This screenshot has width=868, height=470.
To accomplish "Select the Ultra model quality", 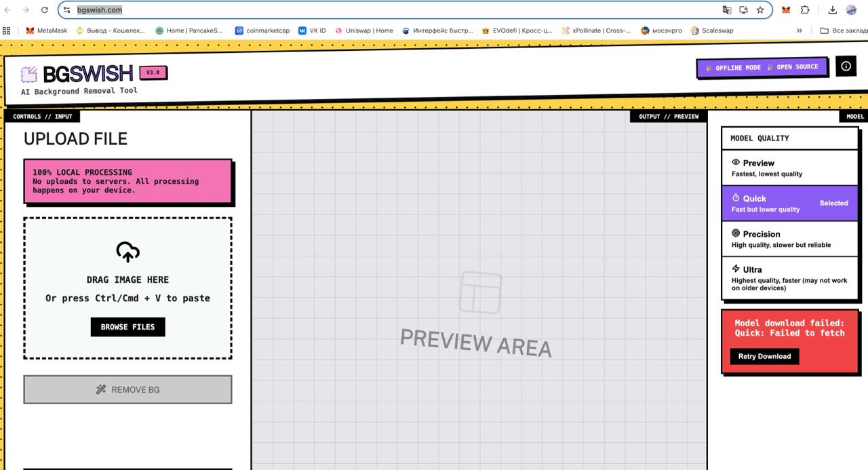I will pyautogui.click(x=789, y=277).
